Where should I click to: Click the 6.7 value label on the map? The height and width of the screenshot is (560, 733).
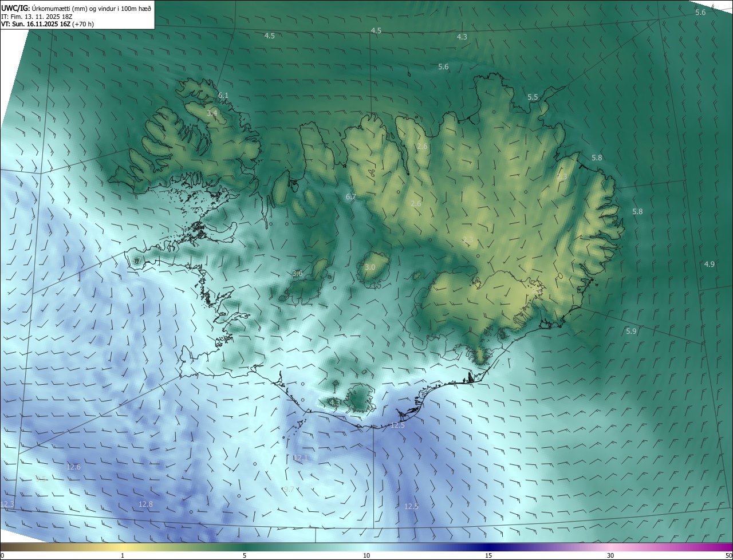click(x=351, y=197)
